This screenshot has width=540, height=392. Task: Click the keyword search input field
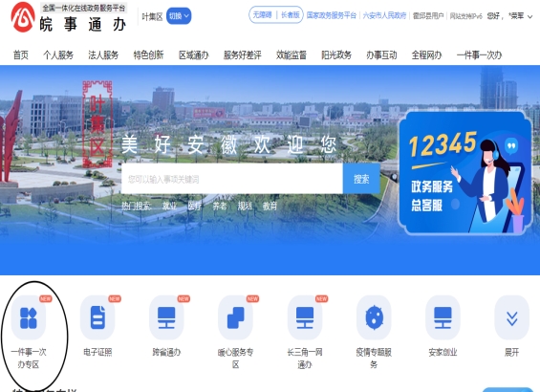coord(232,179)
